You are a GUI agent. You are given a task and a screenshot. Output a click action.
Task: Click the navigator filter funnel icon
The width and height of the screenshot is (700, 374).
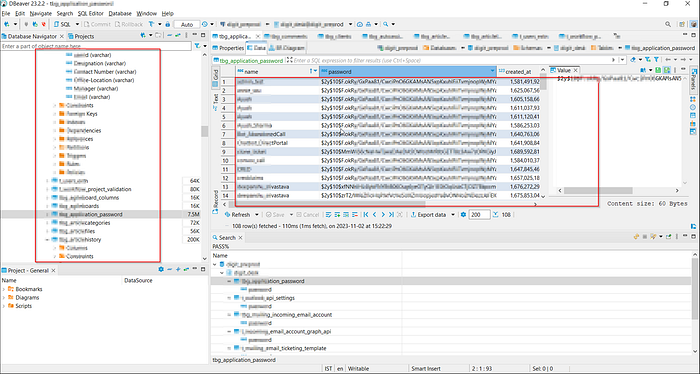197,46
